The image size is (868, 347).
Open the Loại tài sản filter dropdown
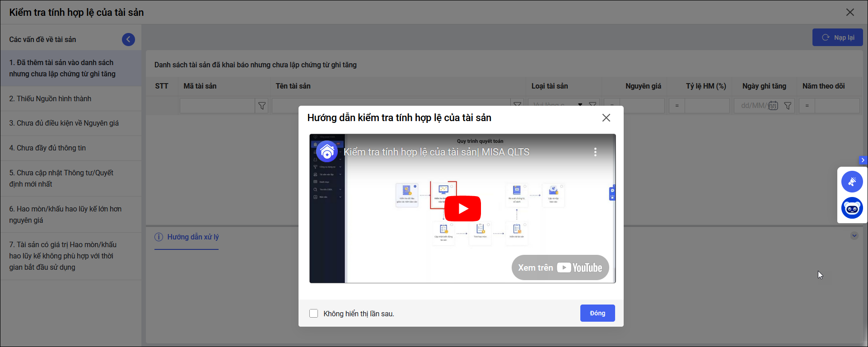[x=580, y=105]
